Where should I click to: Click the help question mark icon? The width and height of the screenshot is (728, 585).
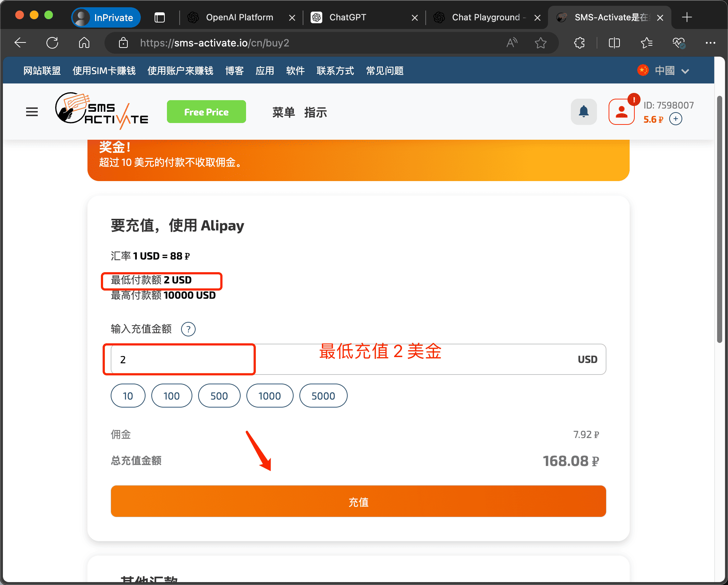188,329
